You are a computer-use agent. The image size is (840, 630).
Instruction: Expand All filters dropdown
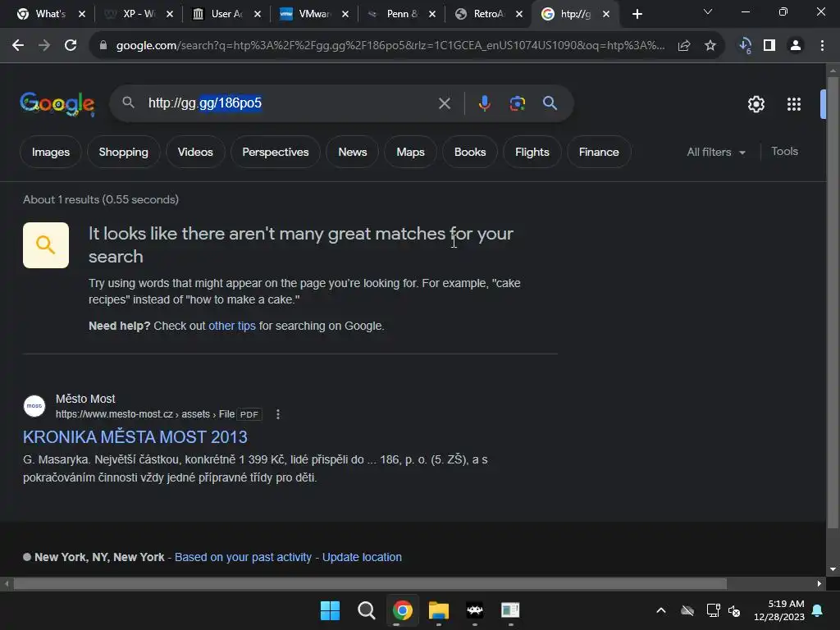click(x=715, y=152)
